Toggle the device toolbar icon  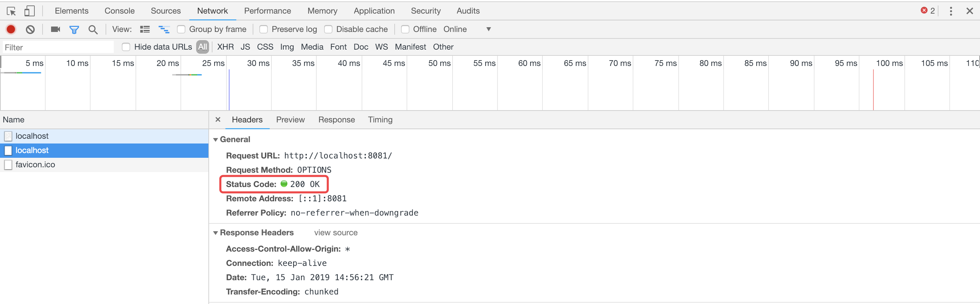click(29, 11)
